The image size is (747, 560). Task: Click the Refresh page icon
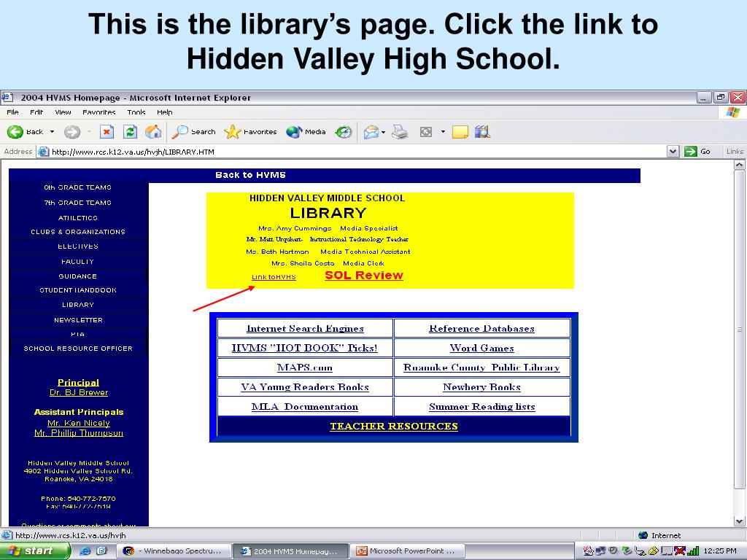[x=130, y=132]
